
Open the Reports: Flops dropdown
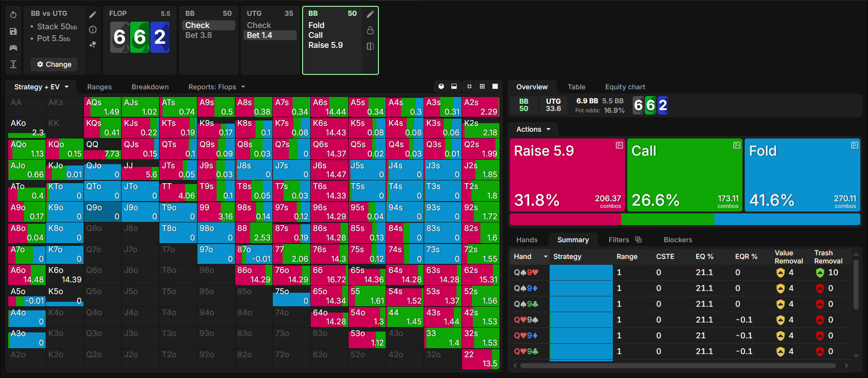[217, 87]
